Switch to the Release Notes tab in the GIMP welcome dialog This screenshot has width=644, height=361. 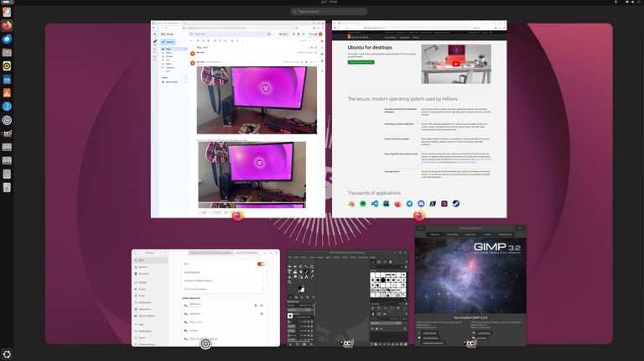pos(505,234)
